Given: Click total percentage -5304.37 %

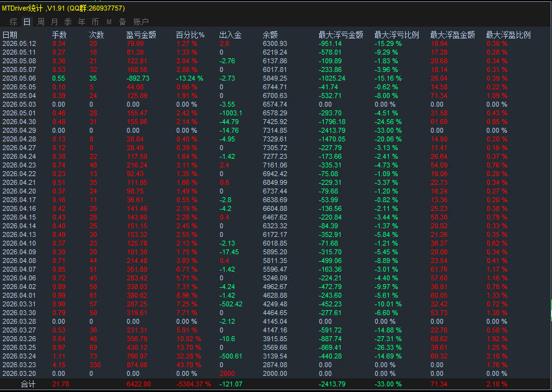Looking at the screenshot, I should click(x=194, y=385).
